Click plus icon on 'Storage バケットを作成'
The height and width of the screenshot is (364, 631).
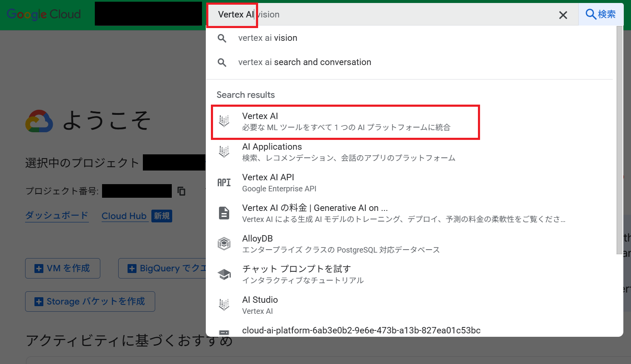(39, 302)
